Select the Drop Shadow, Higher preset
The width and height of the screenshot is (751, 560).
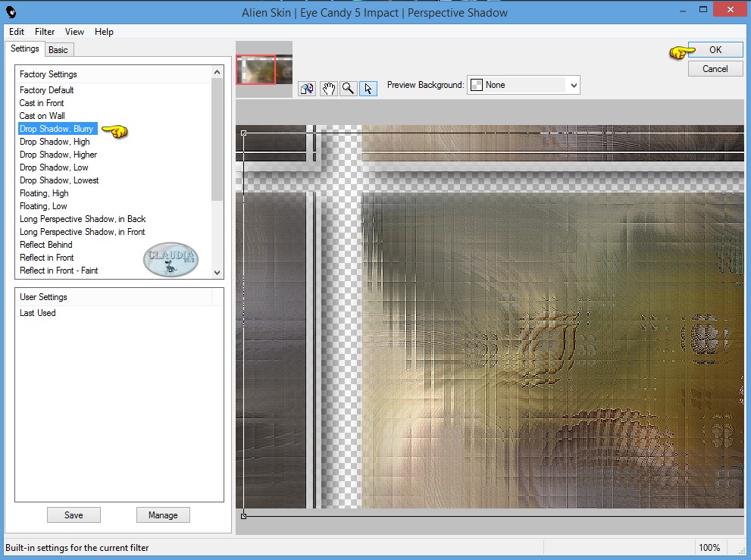click(58, 155)
